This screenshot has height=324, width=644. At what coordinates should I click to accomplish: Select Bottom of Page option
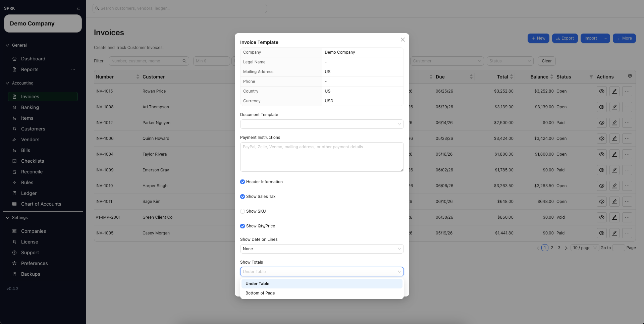322,293
